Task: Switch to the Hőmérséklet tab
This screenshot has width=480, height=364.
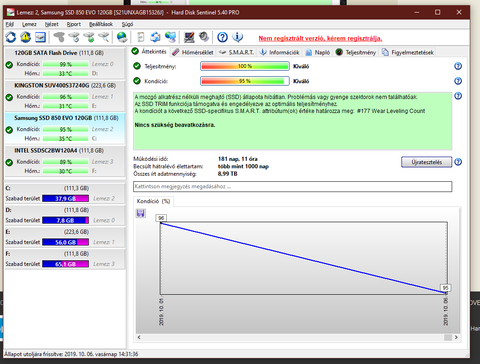Action: tap(193, 52)
